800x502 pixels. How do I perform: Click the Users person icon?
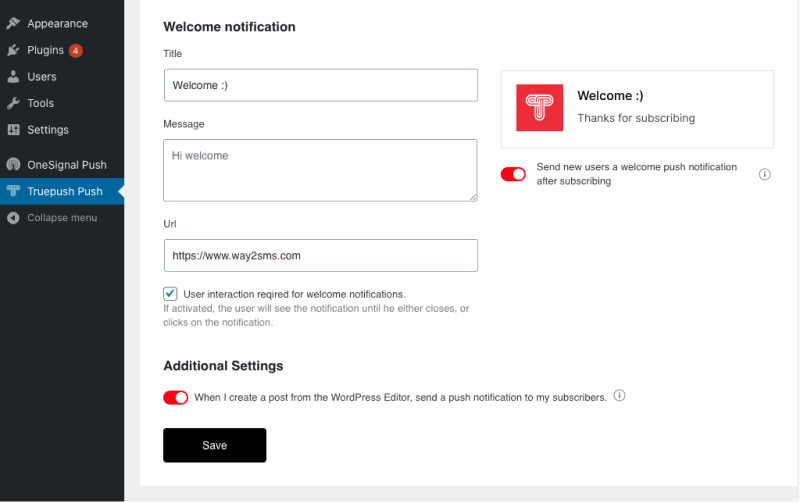point(13,77)
